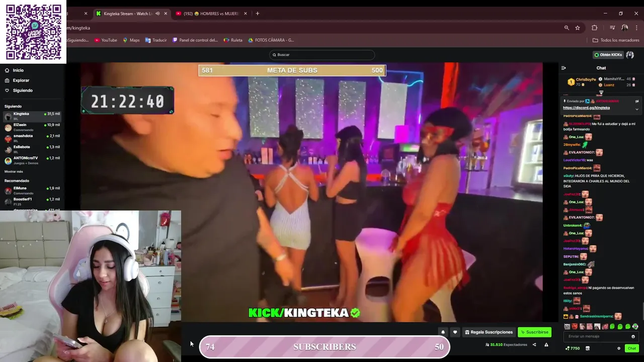Click the Sandraskinsmiperra username in chat
This screenshot has width=644, height=362.
pos(597,316)
